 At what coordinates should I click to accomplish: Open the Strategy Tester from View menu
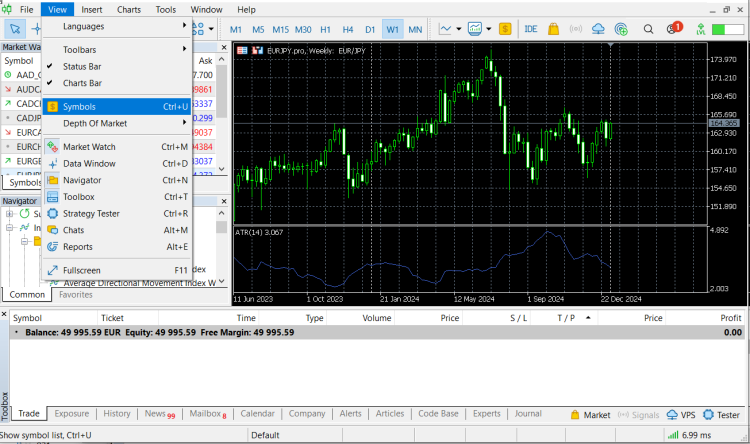[91, 213]
